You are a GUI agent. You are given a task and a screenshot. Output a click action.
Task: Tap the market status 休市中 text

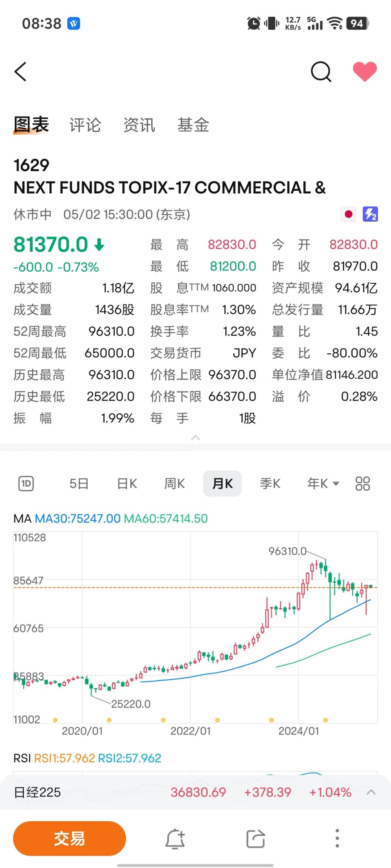(x=33, y=214)
